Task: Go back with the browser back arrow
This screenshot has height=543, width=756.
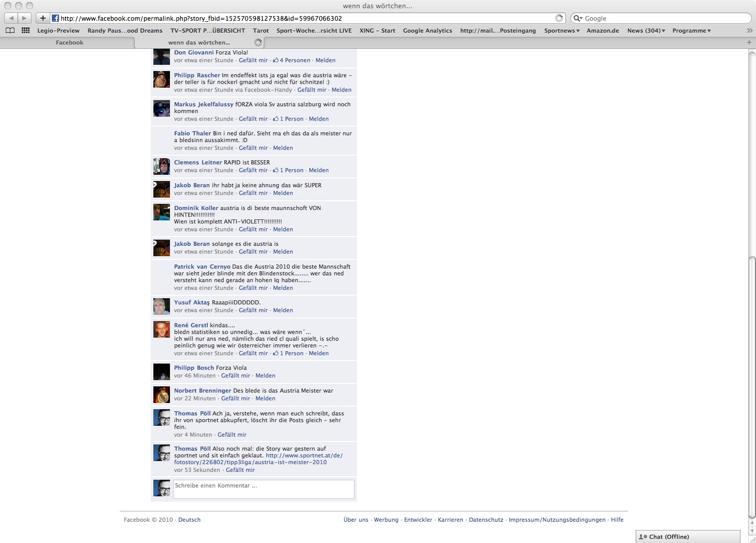Action: click(11, 18)
